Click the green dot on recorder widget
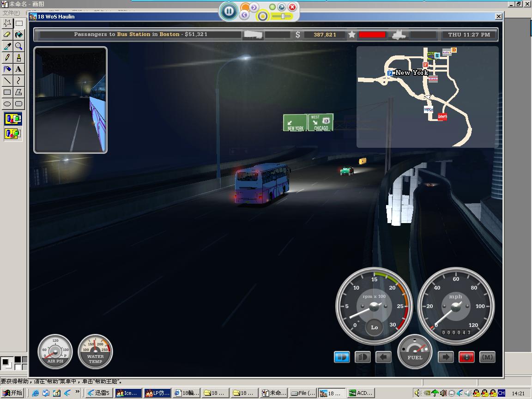Viewport: 532px width, 399px height. 272,7
